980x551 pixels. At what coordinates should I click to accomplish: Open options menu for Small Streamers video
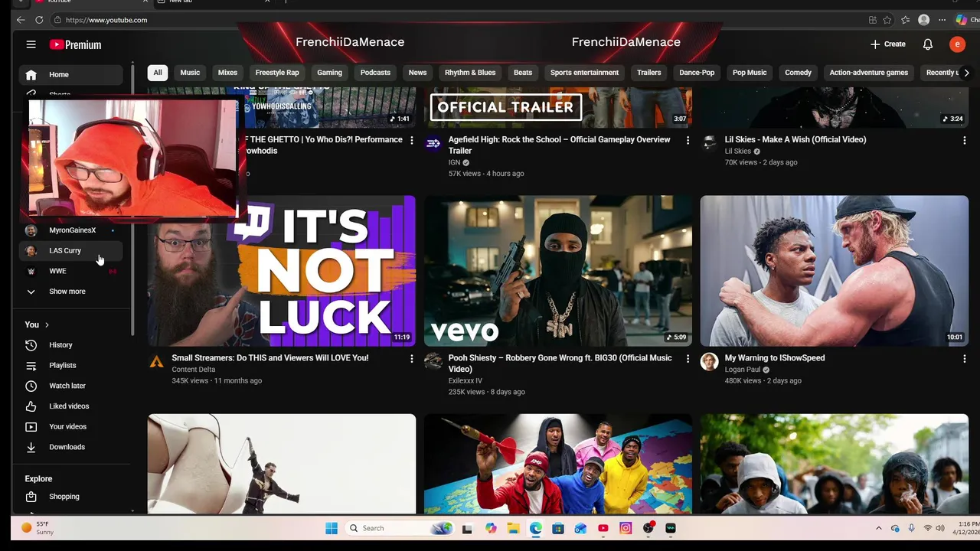tap(412, 359)
